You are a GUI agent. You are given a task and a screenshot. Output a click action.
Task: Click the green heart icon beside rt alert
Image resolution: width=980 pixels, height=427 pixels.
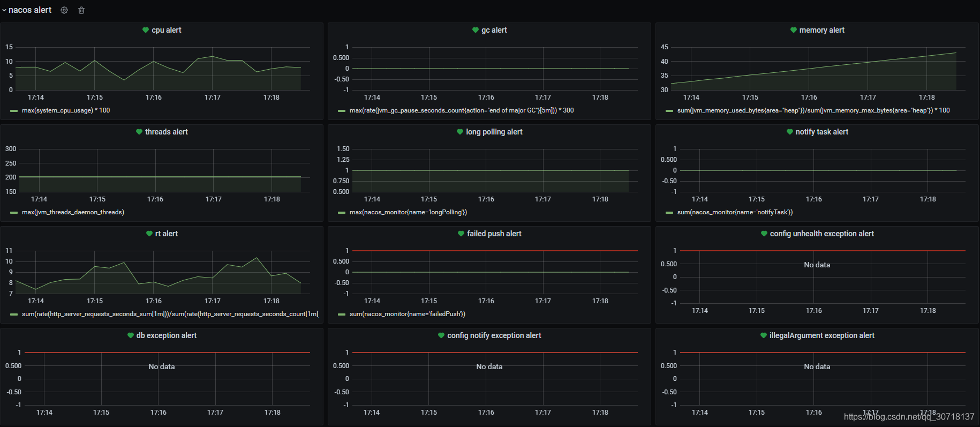pyautogui.click(x=149, y=234)
